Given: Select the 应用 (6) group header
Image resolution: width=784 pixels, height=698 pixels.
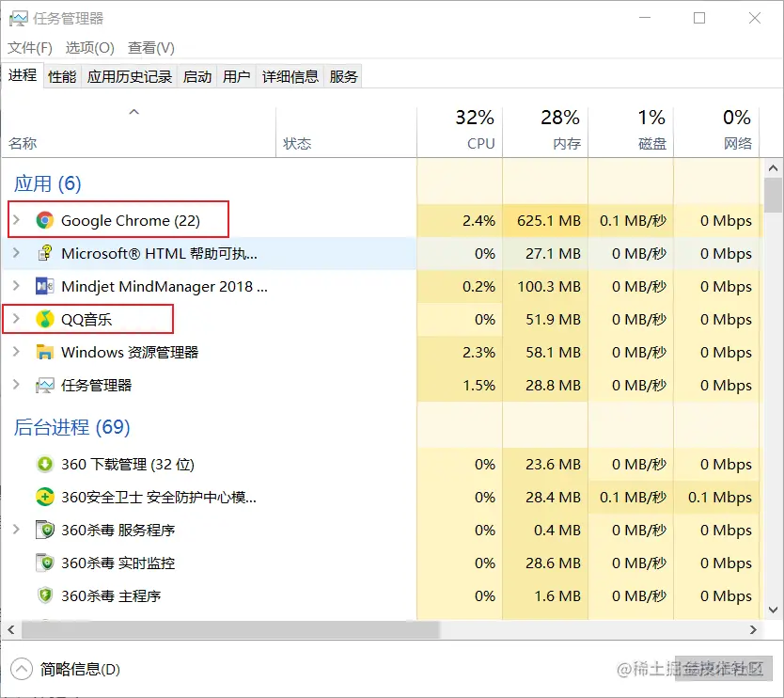Looking at the screenshot, I should click(x=48, y=183).
